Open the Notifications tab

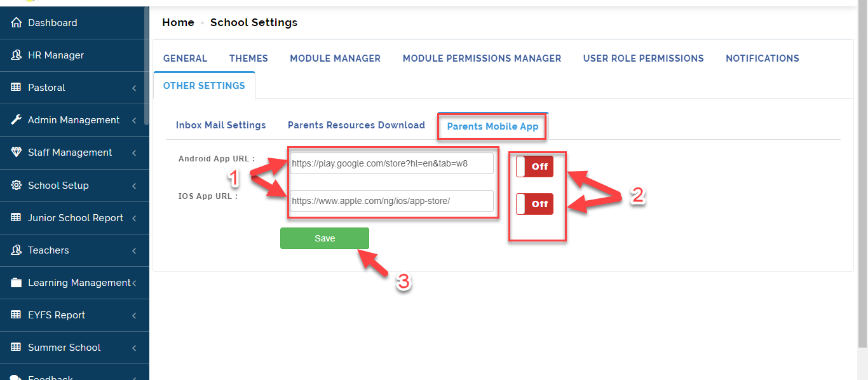pyautogui.click(x=763, y=58)
